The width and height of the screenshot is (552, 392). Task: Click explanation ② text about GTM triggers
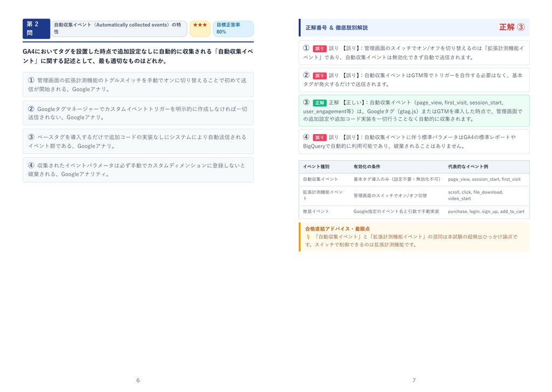pos(414,80)
